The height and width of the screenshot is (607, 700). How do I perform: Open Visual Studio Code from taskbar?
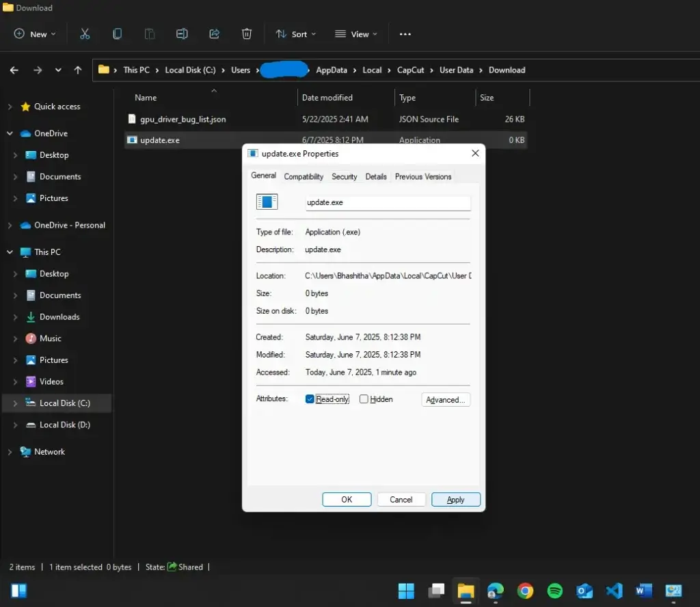pyautogui.click(x=615, y=591)
